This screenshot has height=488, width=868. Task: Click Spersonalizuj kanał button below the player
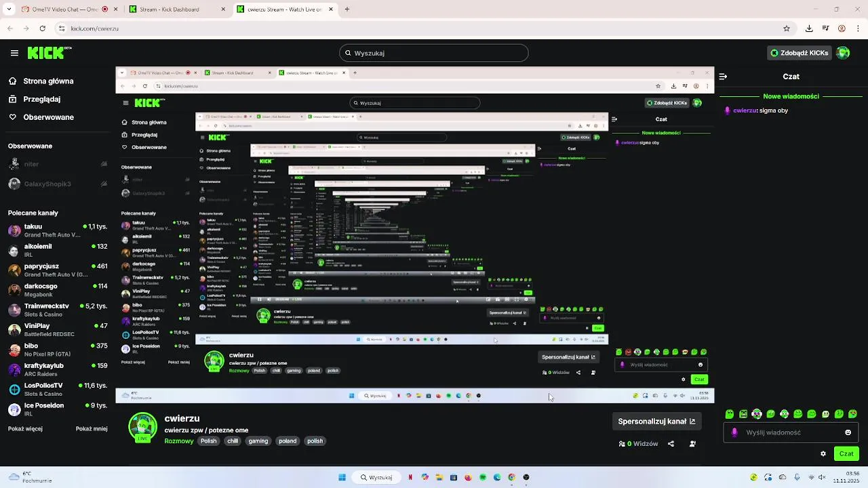click(656, 421)
